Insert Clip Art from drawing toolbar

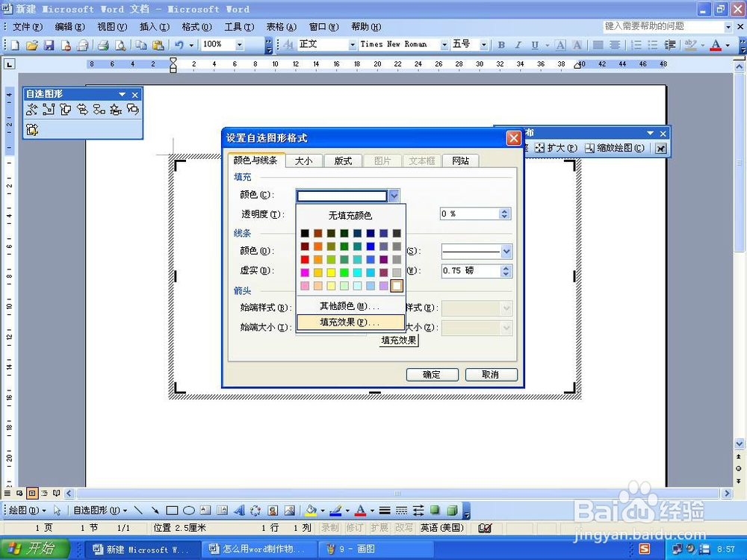tap(273, 511)
